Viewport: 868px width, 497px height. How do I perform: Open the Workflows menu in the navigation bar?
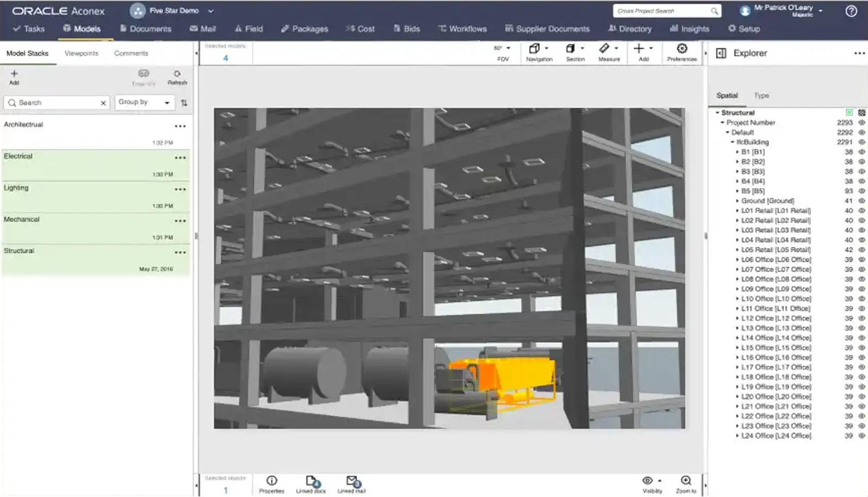click(462, 29)
